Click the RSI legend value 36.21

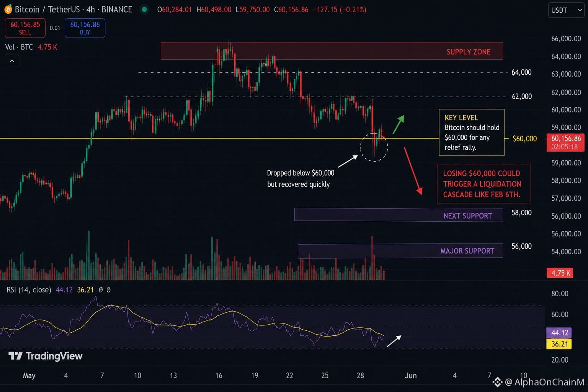[x=85, y=290]
